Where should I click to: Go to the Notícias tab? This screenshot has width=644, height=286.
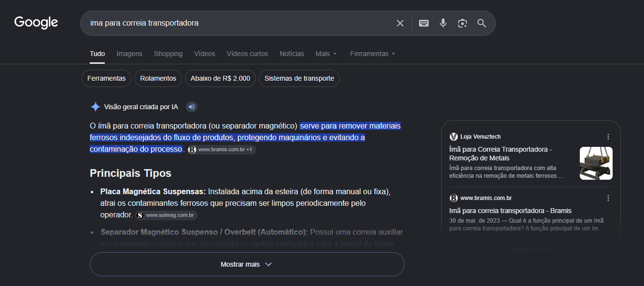tap(292, 54)
